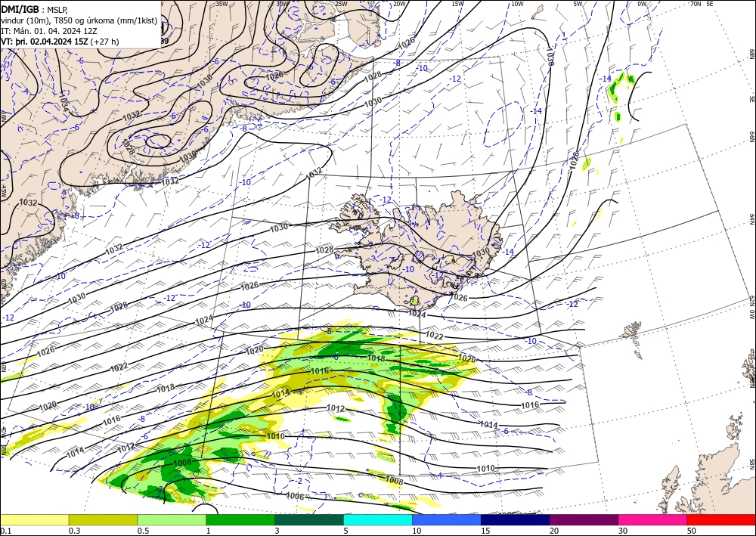Pick the dark green 3–5 legend swatch
This screenshot has width=756, height=536.
click(x=309, y=519)
